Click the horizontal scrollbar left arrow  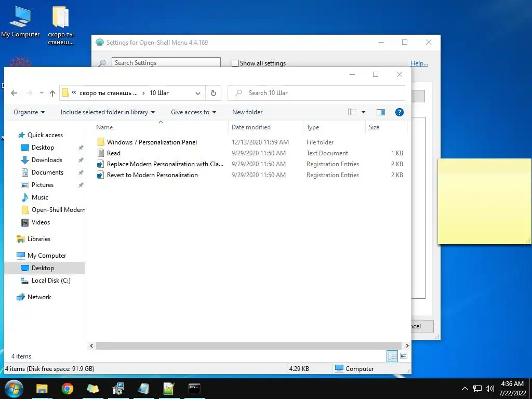[91, 345]
